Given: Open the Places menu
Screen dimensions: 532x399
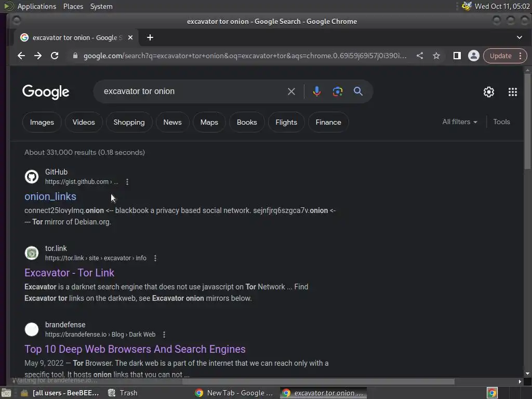Looking at the screenshot, I should pos(73,6).
